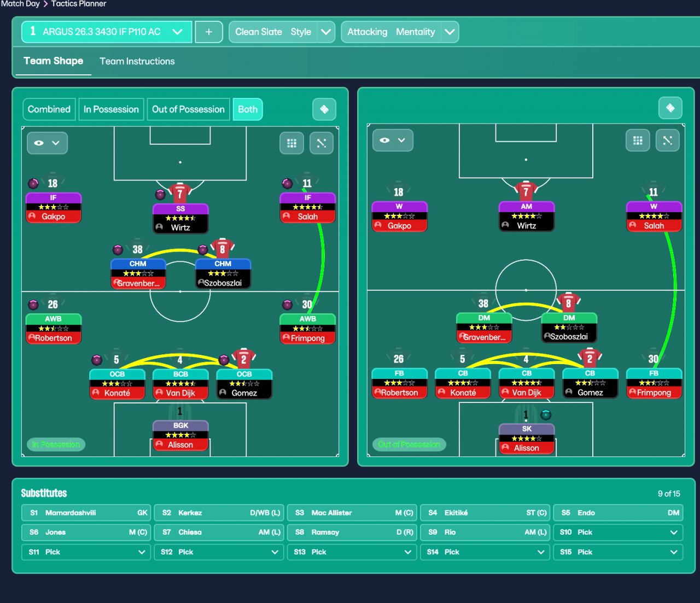
Task: Switch to the Team Instructions tab
Action: [x=137, y=61]
